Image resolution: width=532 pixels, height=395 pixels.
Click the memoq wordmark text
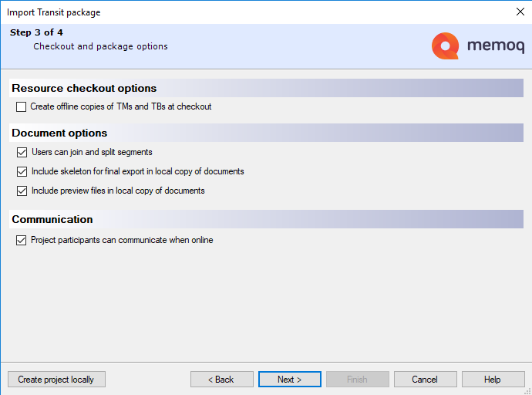click(496, 46)
